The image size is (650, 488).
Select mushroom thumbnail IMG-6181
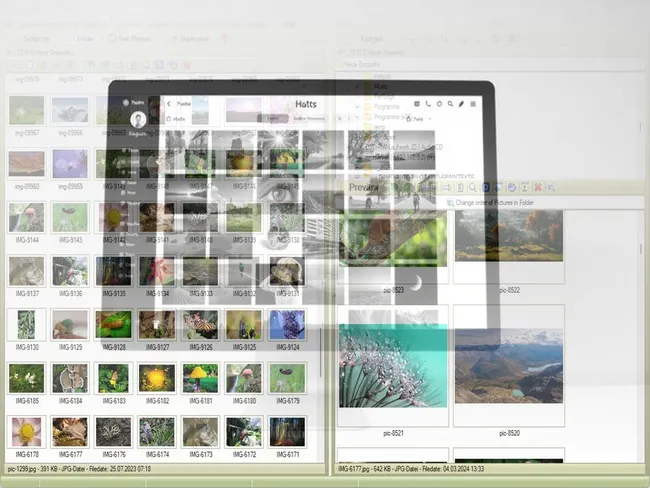[201, 378]
